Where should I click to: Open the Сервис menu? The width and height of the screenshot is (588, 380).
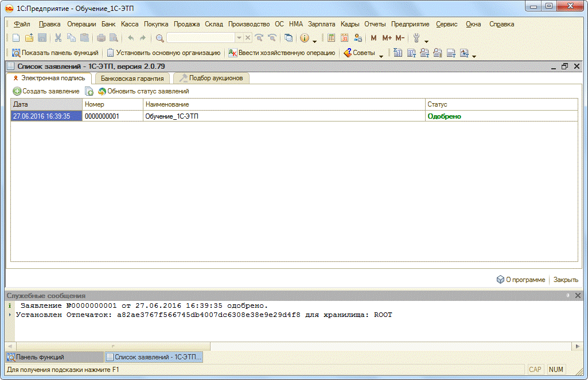447,24
